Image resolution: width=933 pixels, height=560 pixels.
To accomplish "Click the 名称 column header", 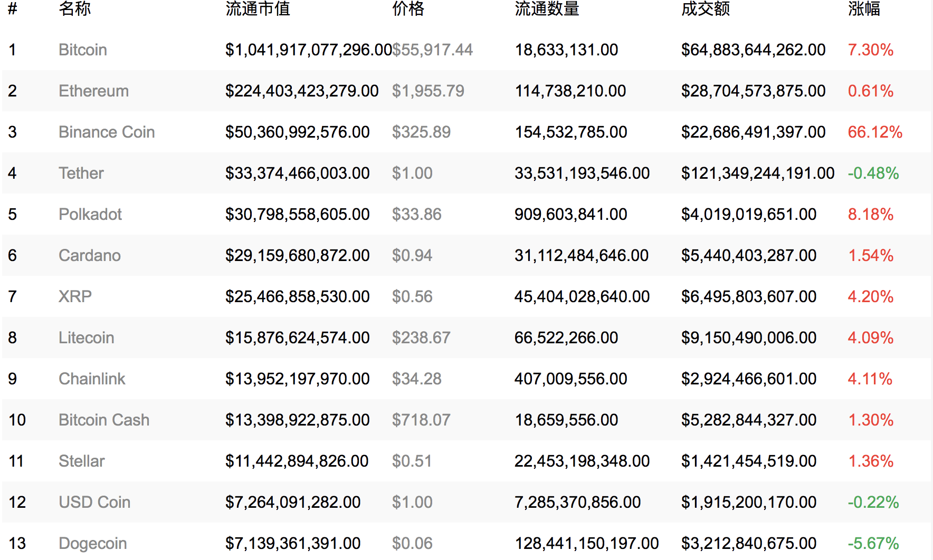I will point(75,8).
